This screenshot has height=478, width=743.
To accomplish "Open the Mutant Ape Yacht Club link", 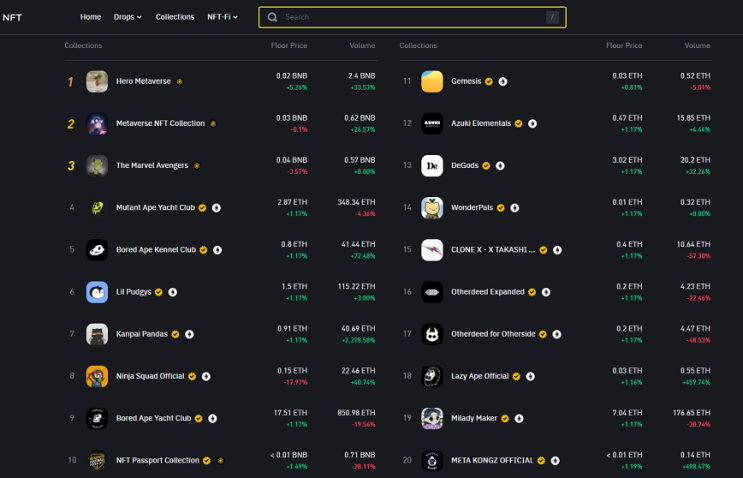I will (x=155, y=208).
